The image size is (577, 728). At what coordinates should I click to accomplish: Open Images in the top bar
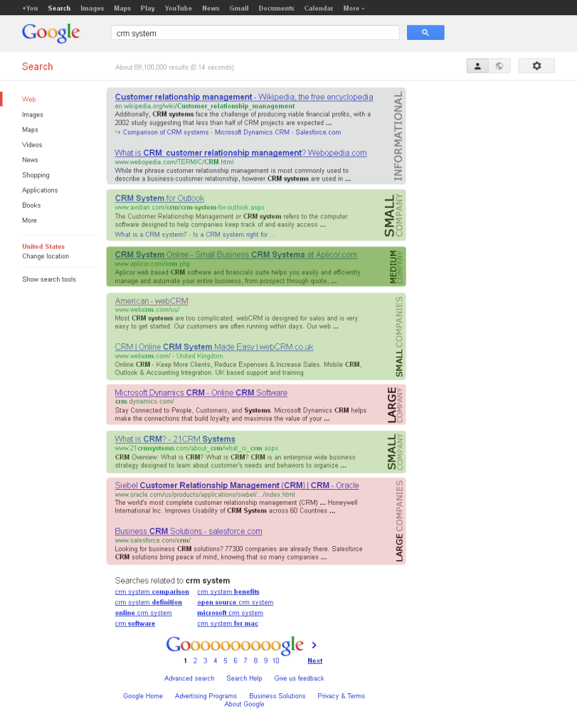[x=92, y=9]
